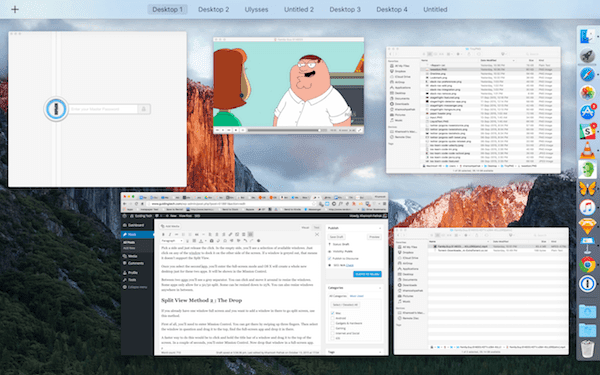The height and width of the screenshot is (375, 600).
Task: Click the distraction-free writing icon in editor
Action: point(317,234)
